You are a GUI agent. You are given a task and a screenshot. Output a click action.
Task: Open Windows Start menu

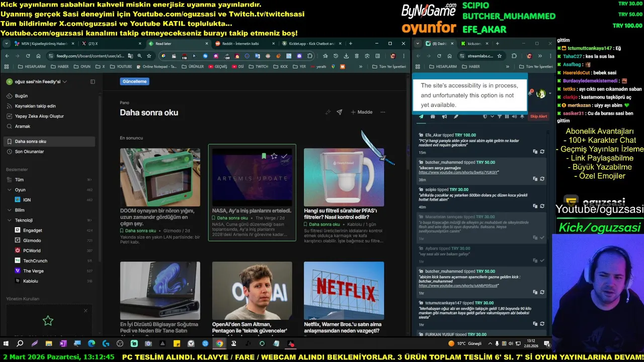pos(6,343)
